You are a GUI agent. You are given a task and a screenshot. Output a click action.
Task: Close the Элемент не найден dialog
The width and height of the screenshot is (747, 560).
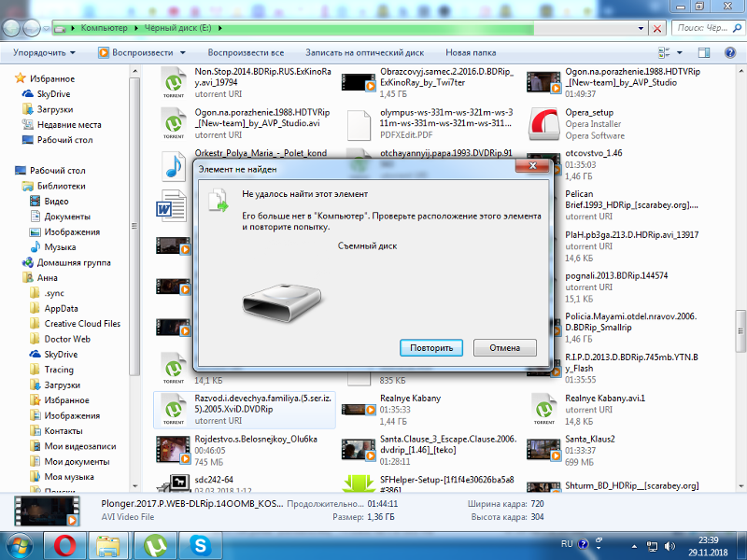point(532,166)
